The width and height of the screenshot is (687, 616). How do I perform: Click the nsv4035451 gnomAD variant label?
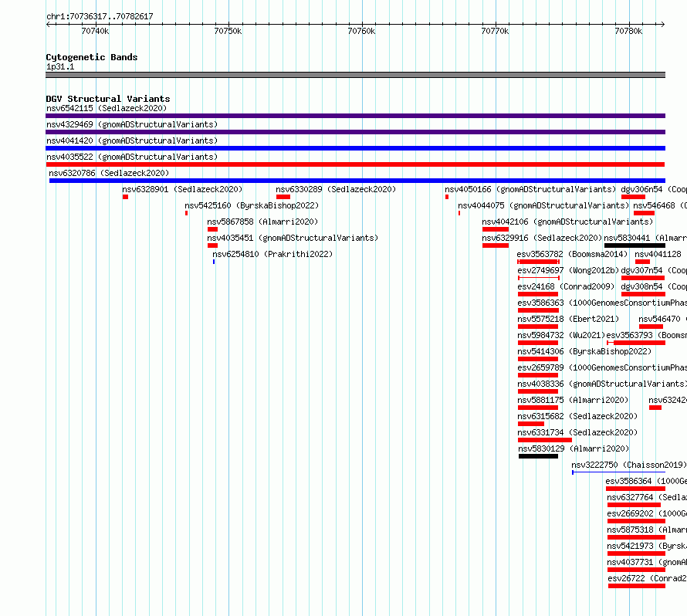click(293, 238)
